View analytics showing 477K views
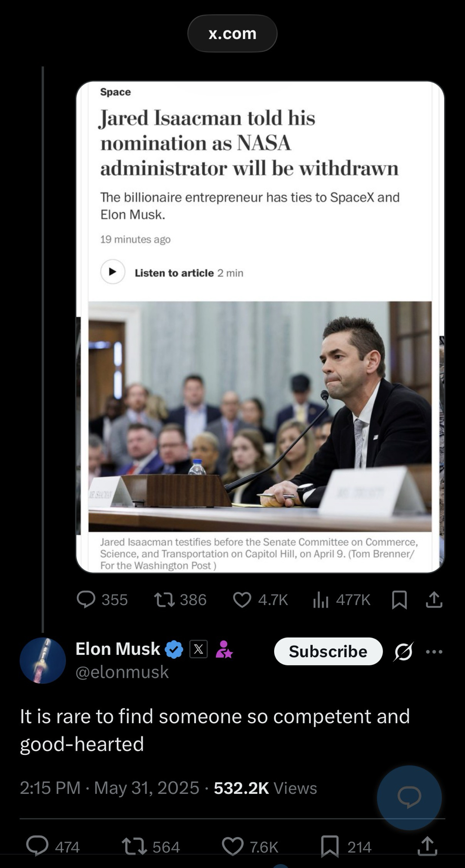The image size is (465, 868). 321,599
